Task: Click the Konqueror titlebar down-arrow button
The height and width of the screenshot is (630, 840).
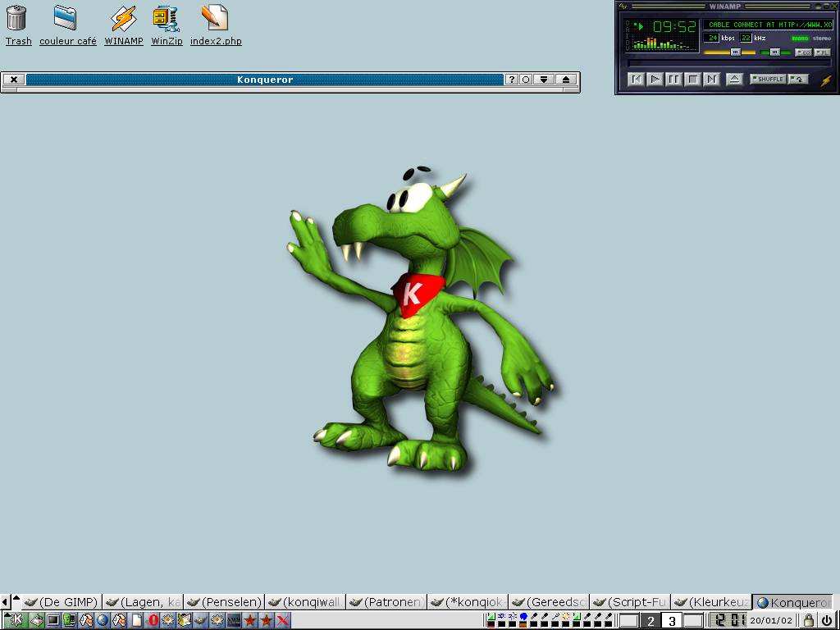Action: 543,80
